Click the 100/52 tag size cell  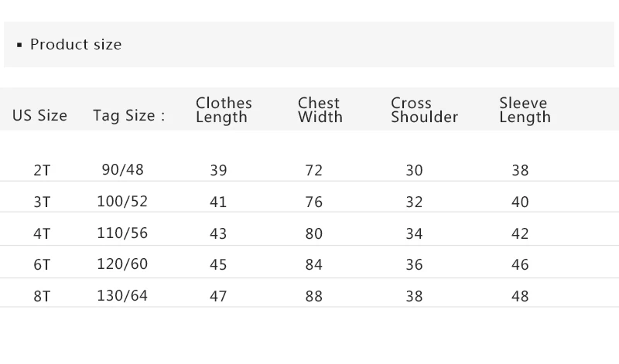[122, 201]
